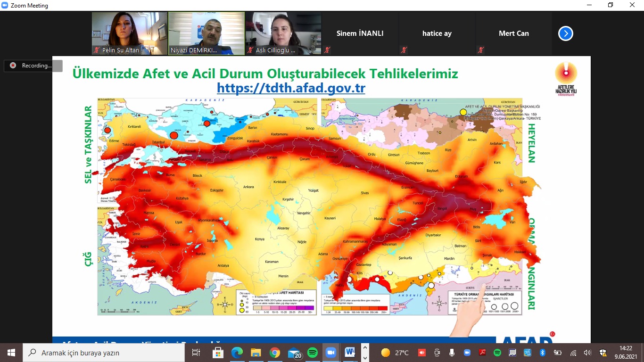
Task: Select the Zoom meeting app in taskbar
Action: tap(331, 353)
